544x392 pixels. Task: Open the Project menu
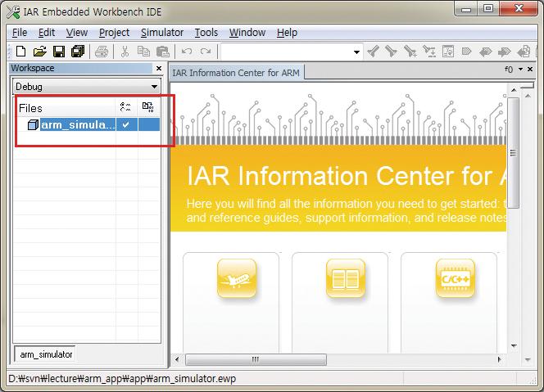(x=114, y=33)
